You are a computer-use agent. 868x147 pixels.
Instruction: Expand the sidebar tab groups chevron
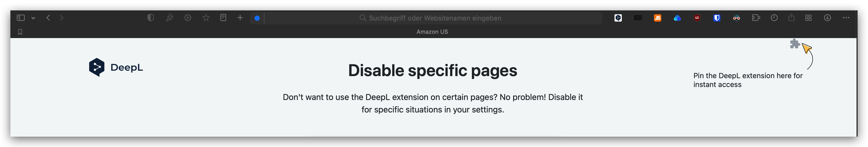click(x=33, y=18)
